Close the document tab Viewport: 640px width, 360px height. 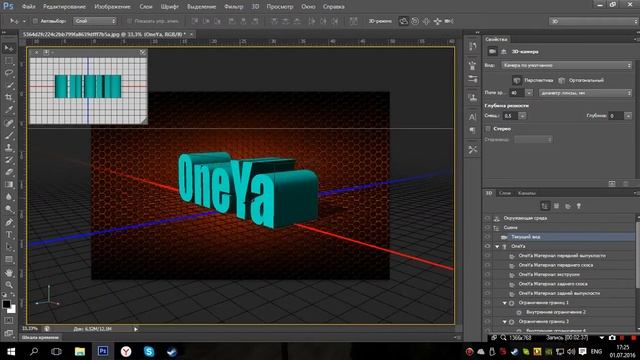click(191, 34)
